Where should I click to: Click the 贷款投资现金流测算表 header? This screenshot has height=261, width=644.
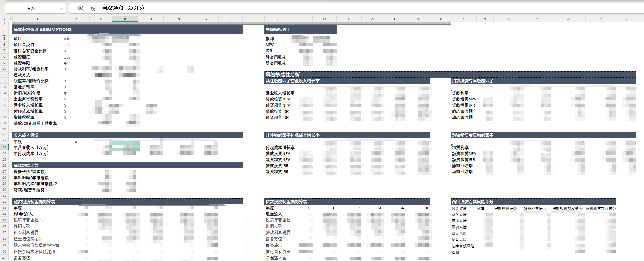[x=286, y=202]
